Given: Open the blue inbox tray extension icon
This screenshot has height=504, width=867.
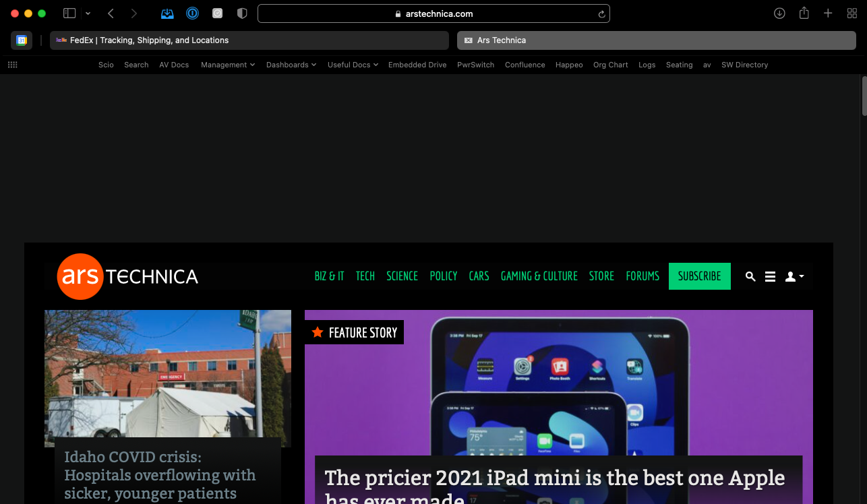Looking at the screenshot, I should tap(167, 13).
